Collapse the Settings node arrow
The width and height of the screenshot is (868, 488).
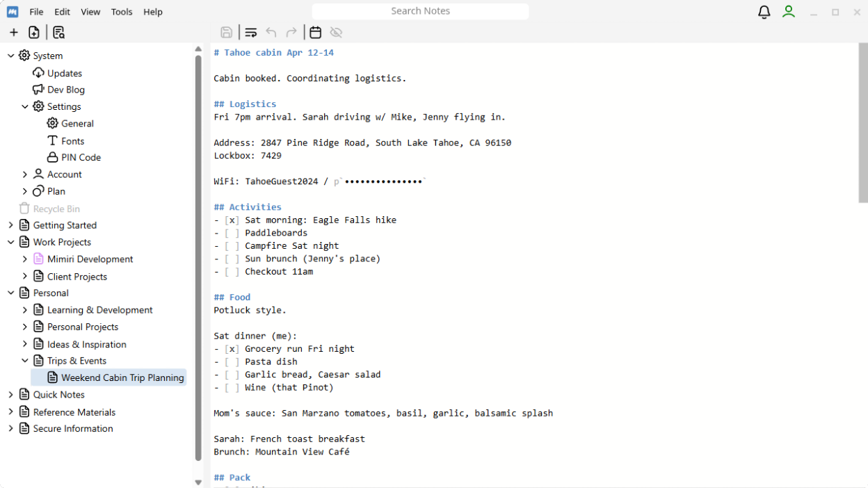pos(25,106)
